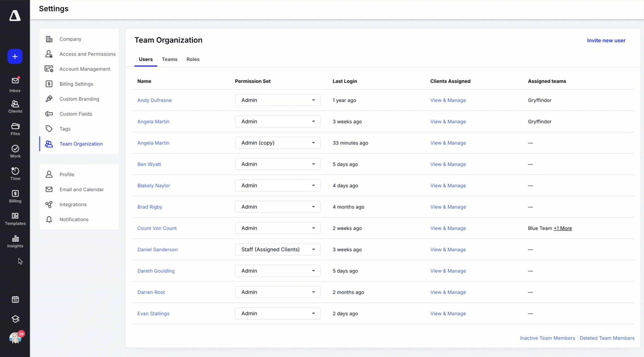
Task: Select Billing Settings in settings menu
Action: tap(76, 84)
